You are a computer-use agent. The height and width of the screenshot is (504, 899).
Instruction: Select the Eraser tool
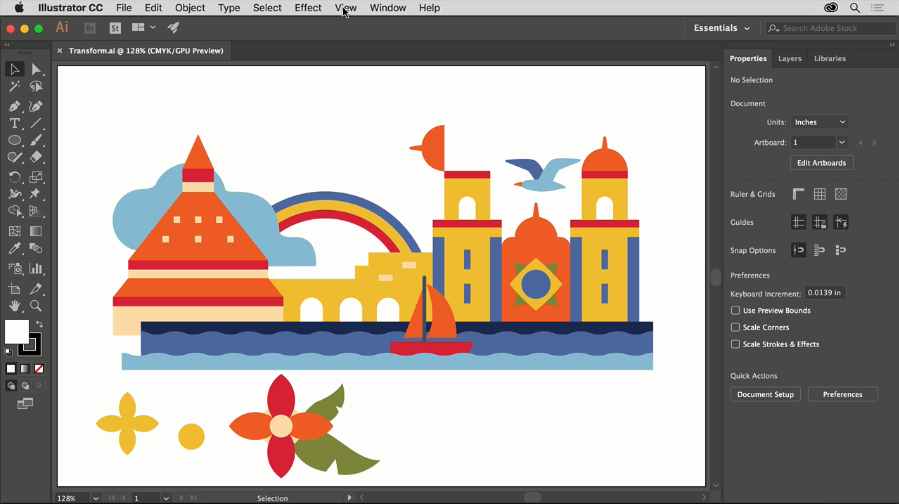pos(36,157)
